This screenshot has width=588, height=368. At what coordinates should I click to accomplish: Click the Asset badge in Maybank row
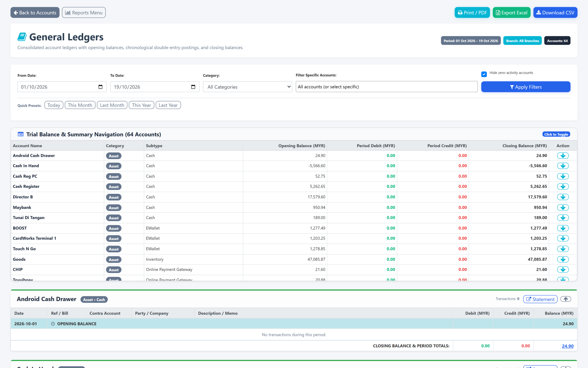point(113,208)
